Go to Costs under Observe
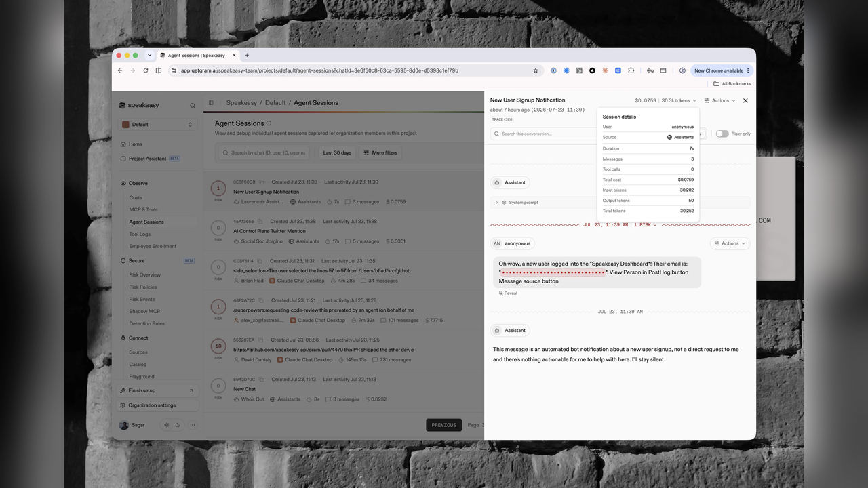This screenshot has width=868, height=488. tap(136, 197)
